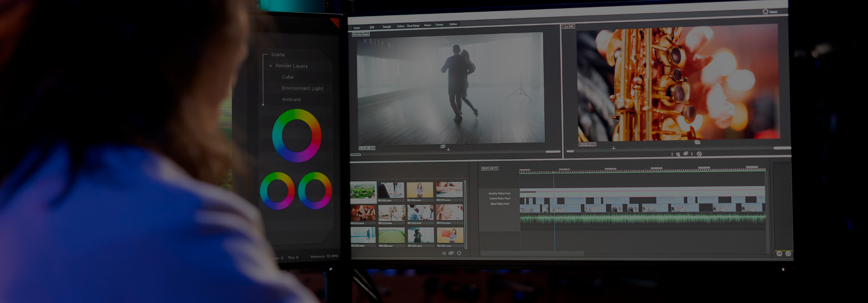Expand the Render Layers tree item
868x303 pixels.
[271, 66]
